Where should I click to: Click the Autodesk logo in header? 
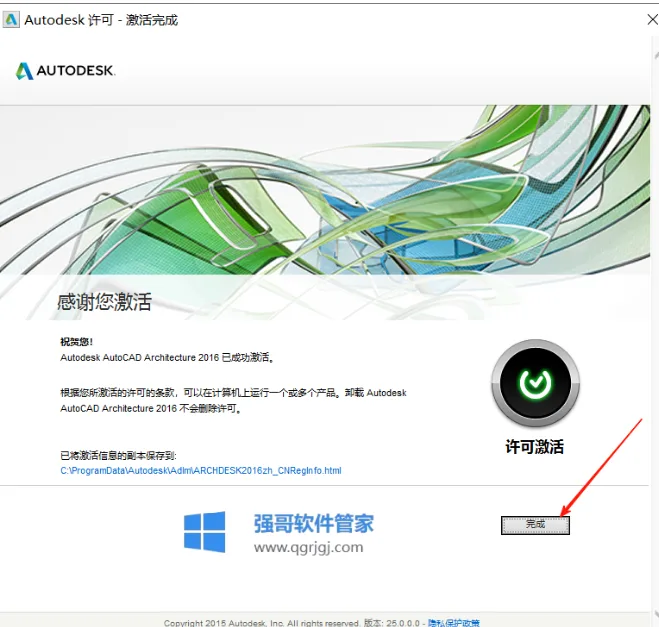pyautogui.click(x=65, y=71)
